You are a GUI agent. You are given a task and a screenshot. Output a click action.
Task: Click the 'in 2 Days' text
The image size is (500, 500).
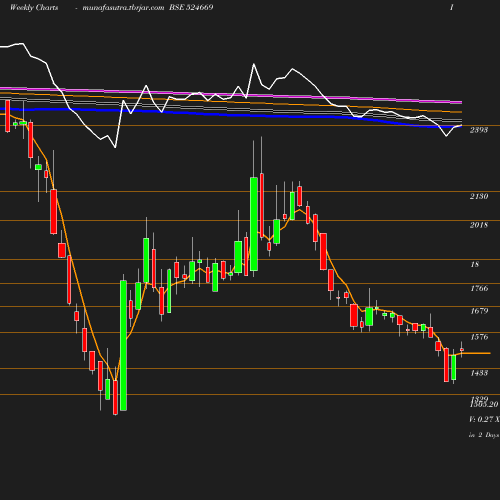[x=484, y=435]
